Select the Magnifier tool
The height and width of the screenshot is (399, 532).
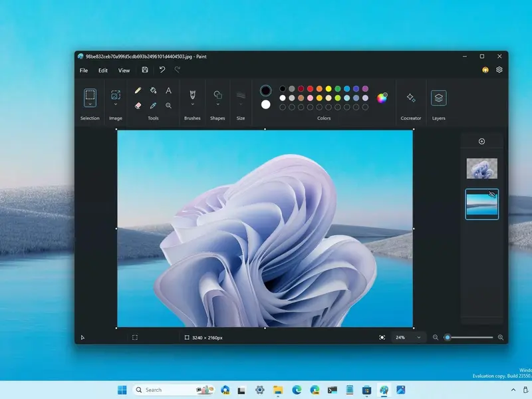tap(168, 106)
